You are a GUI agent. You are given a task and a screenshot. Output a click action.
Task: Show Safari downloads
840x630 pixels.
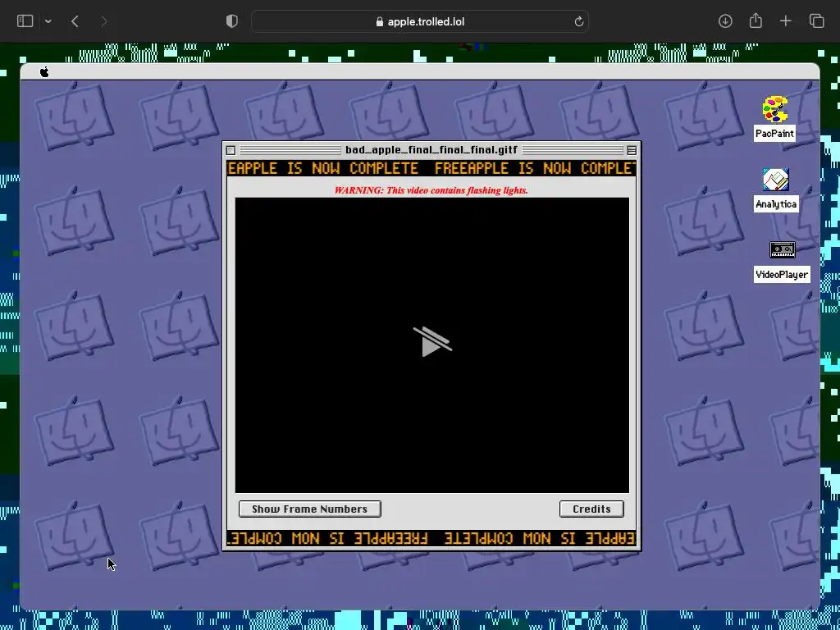[x=725, y=21]
